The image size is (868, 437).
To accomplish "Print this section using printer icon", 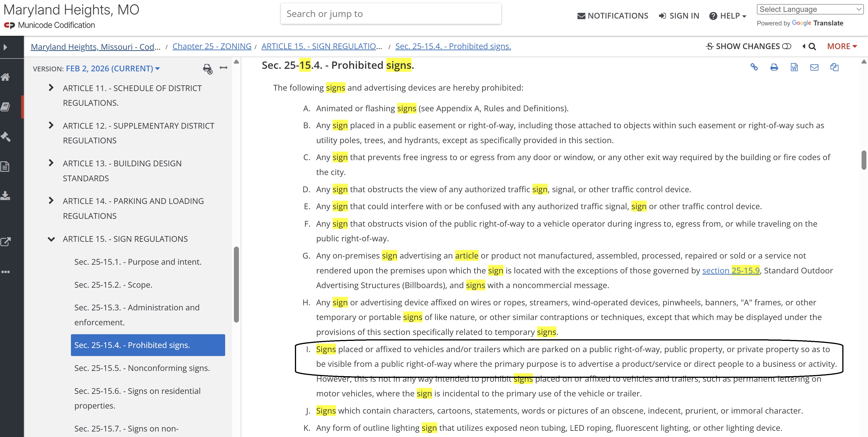I will tap(774, 67).
